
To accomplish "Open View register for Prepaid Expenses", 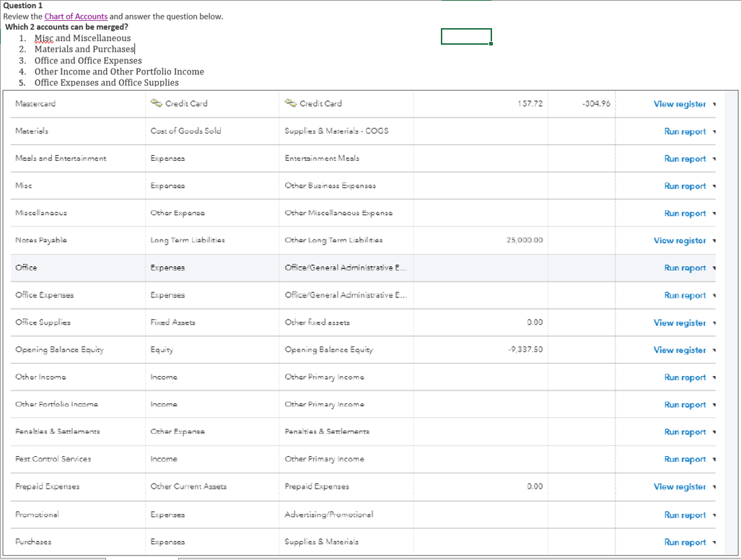I will [679, 486].
